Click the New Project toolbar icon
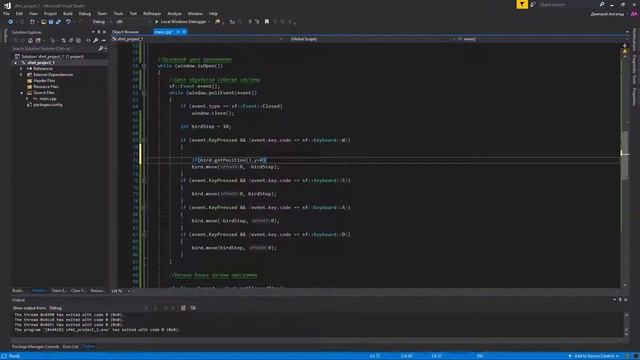The height and width of the screenshot is (360, 640). pos(33,22)
